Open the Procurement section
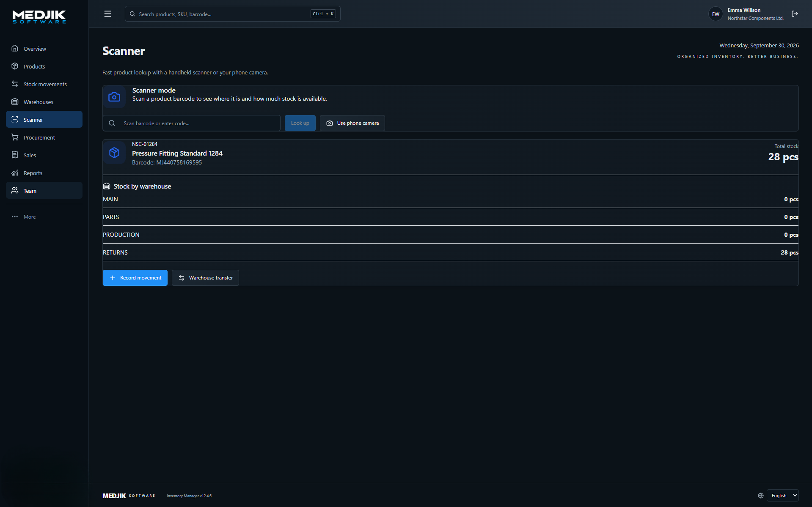 tap(44, 137)
